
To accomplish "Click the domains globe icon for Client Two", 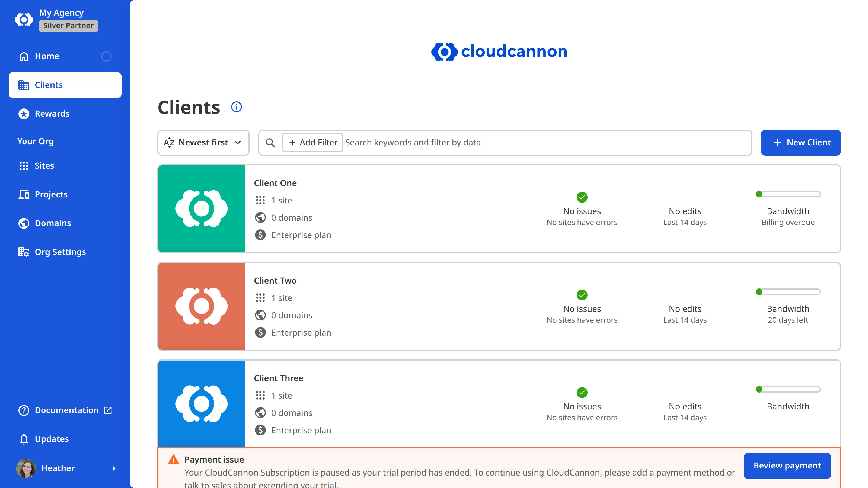I will point(260,315).
